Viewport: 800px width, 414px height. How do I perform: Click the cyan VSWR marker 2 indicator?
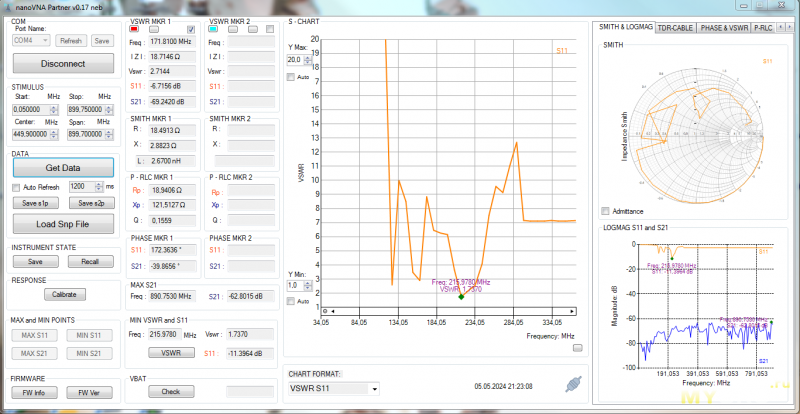pos(213,30)
